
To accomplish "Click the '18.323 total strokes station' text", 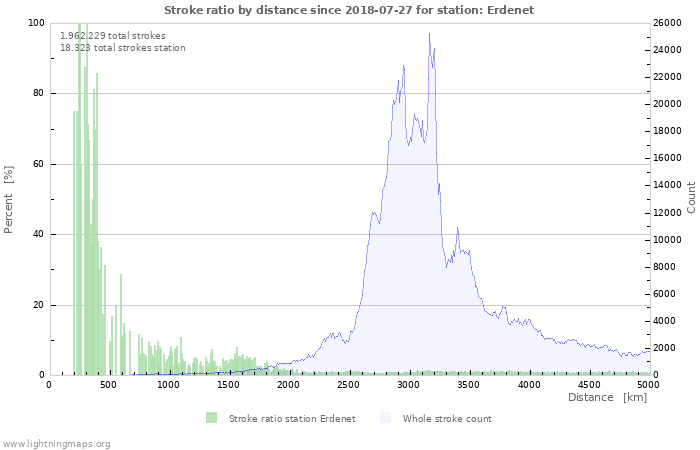I will point(122,47).
